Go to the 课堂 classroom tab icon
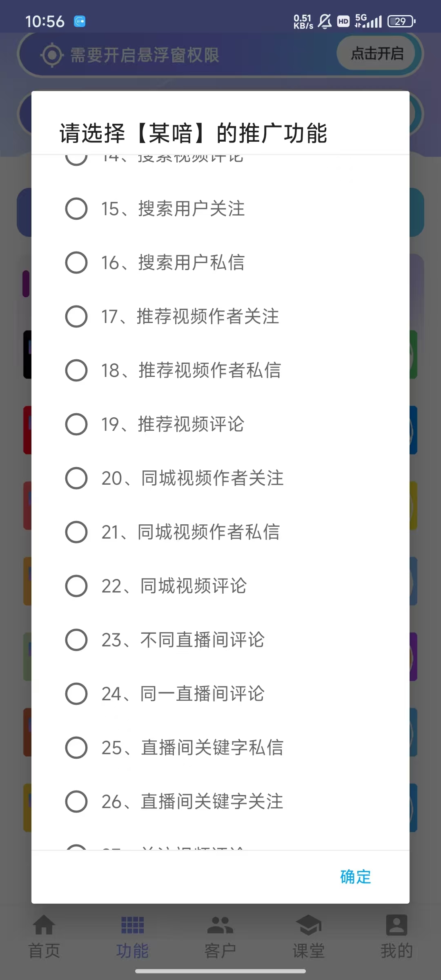The image size is (441, 980). [x=309, y=925]
